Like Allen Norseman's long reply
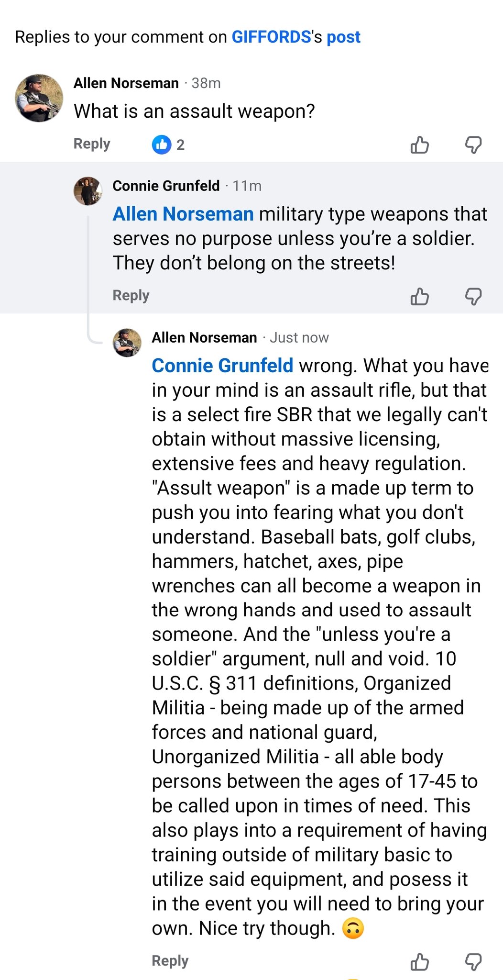The height and width of the screenshot is (980, 503). [419, 961]
